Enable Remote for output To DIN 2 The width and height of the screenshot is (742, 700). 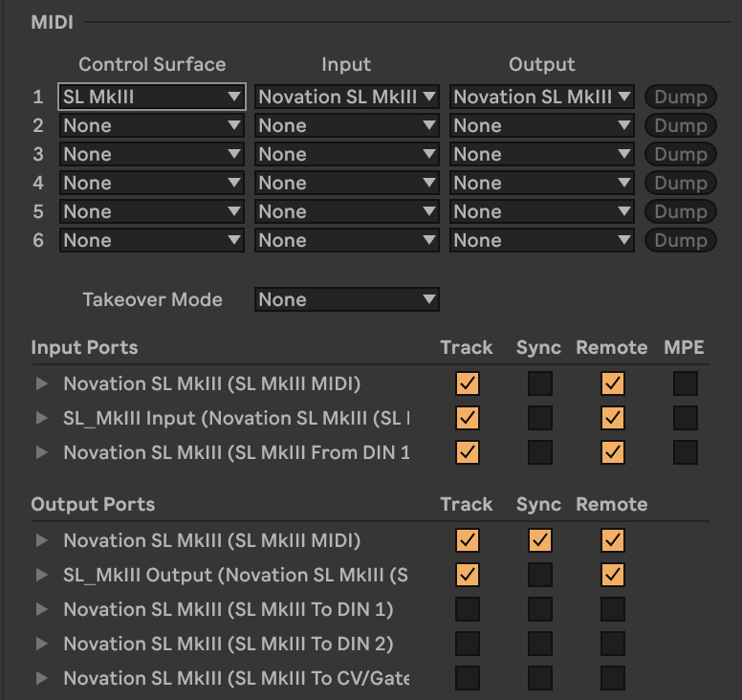tap(613, 644)
